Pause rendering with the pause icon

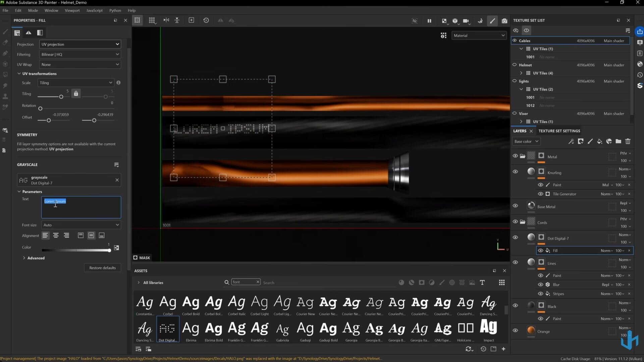coord(429,21)
